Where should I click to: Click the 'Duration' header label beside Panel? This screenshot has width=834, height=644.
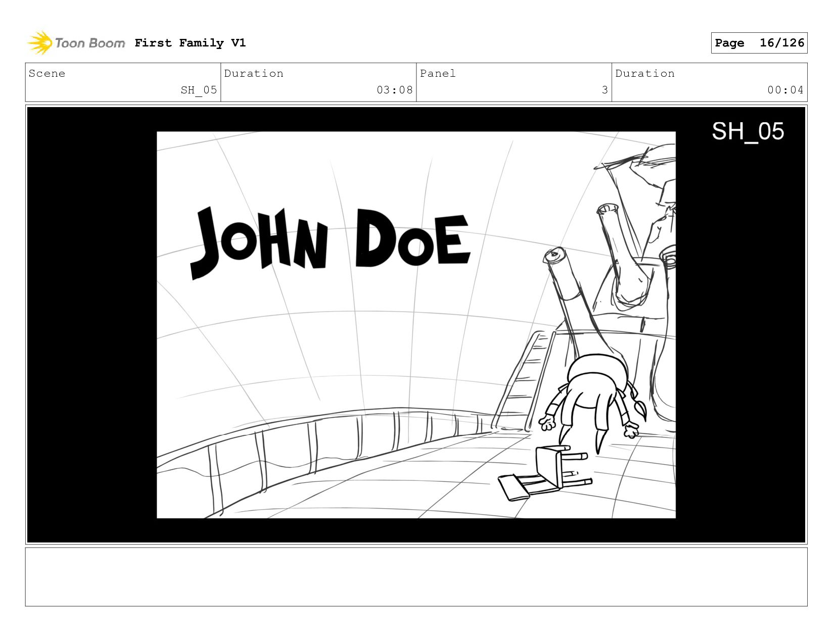click(x=645, y=73)
